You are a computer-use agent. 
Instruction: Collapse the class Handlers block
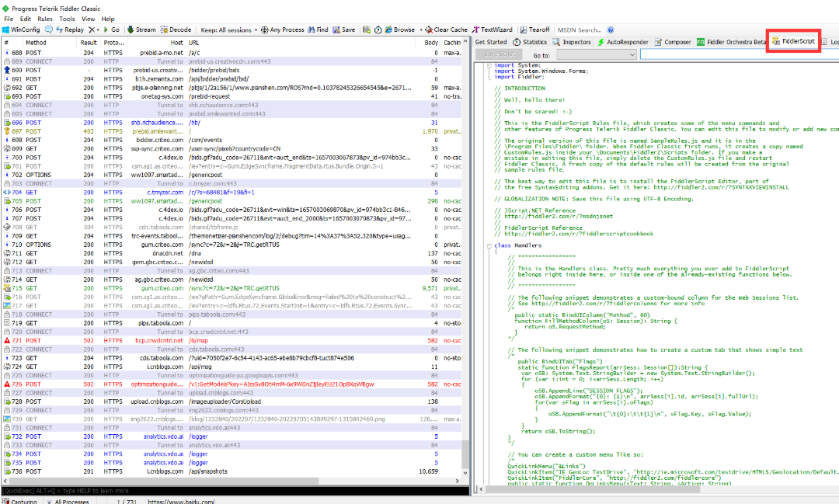tap(489, 245)
